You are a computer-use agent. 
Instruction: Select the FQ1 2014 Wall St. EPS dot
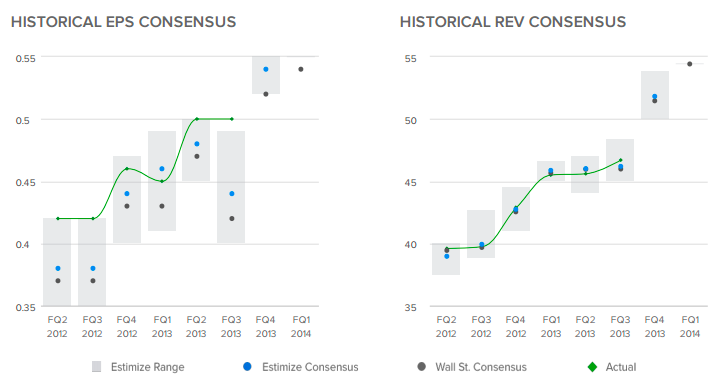[301, 69]
